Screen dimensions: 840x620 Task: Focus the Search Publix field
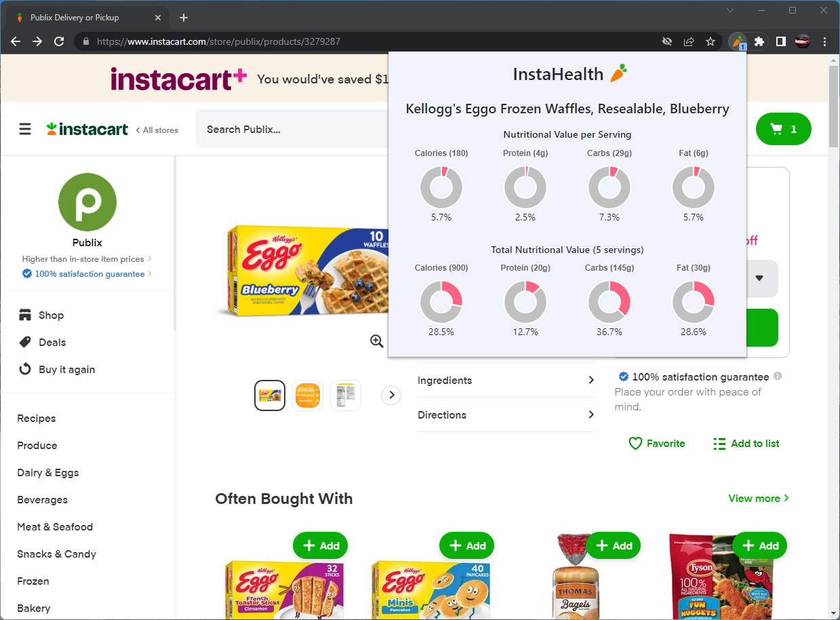click(x=292, y=129)
